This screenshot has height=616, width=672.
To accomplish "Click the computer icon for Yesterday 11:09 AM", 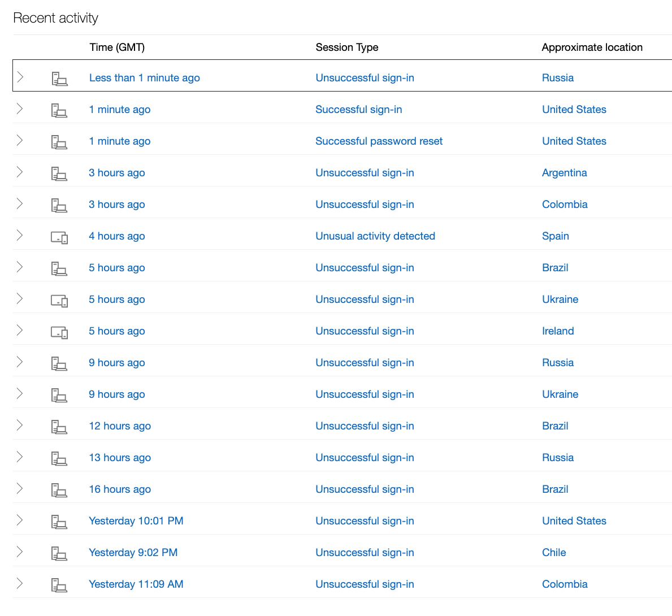I will (59, 585).
